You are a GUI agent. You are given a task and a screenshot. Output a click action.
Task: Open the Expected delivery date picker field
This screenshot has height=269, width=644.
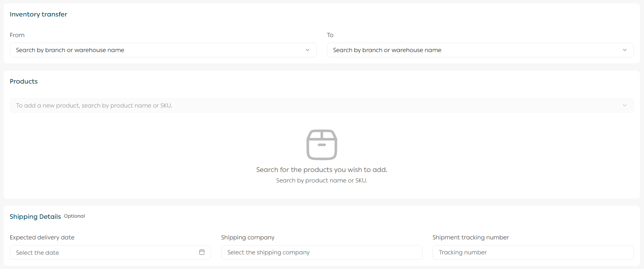click(105, 252)
